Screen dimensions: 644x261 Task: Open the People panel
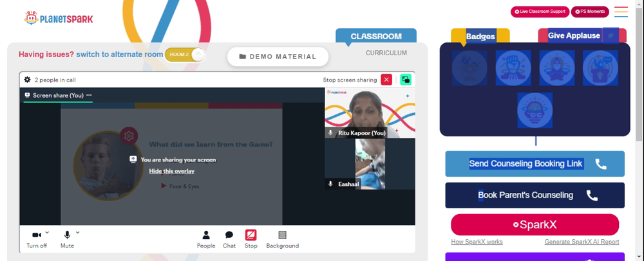pos(206,239)
